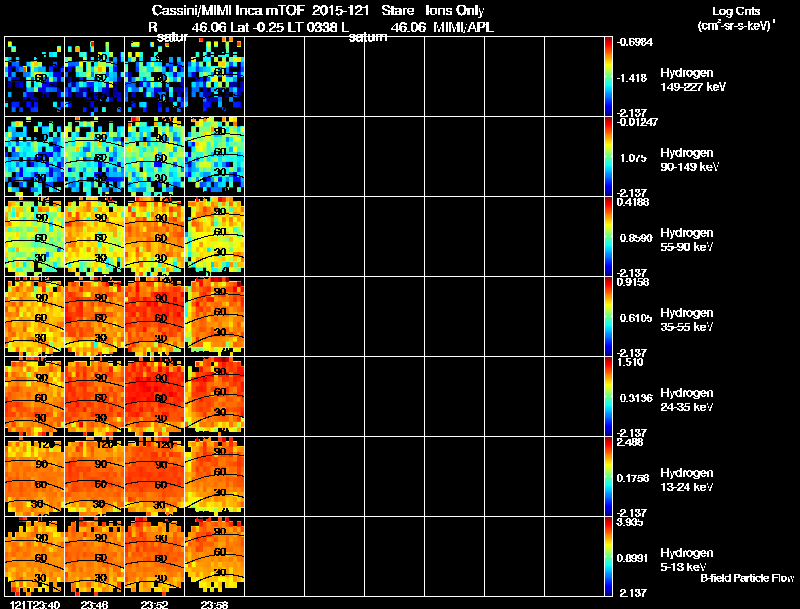Image resolution: width=800 pixels, height=609 pixels.
Task: Click the 23:52 time label
Action: click(155, 604)
